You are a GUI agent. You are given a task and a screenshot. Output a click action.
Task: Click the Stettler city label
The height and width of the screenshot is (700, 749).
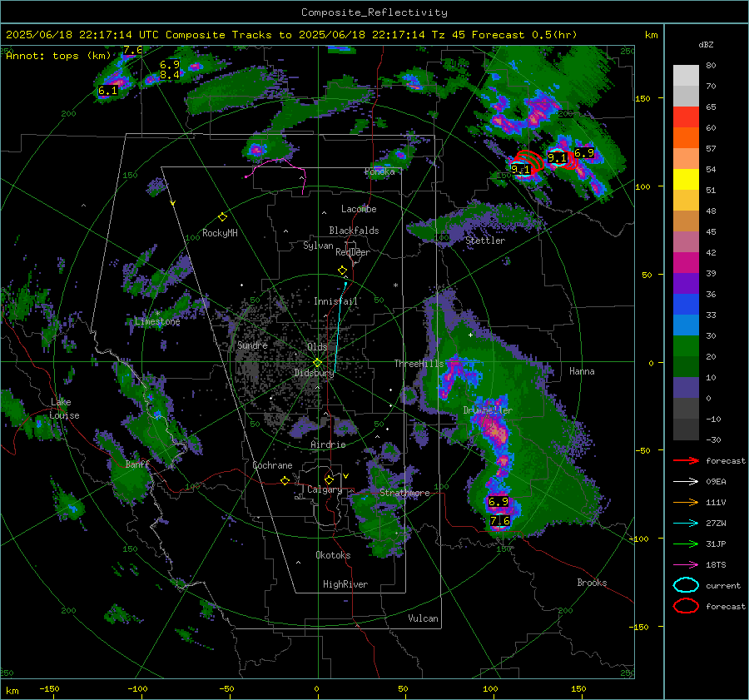coord(485,241)
